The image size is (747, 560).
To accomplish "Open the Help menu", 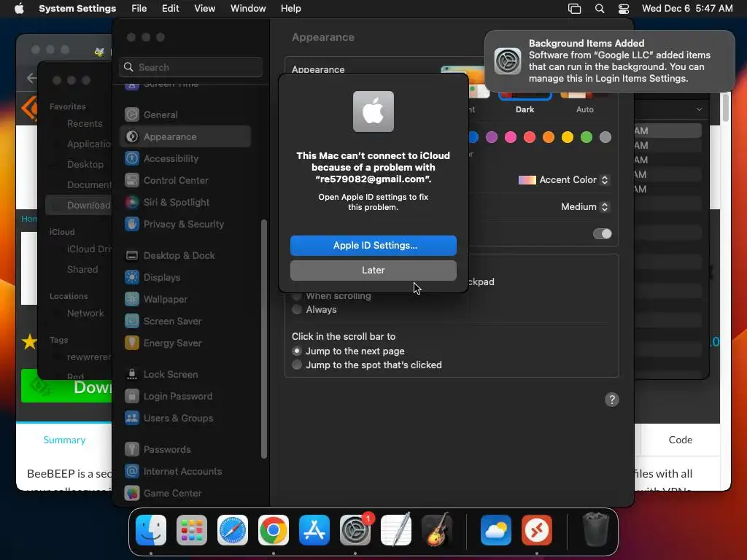I will pos(290,9).
